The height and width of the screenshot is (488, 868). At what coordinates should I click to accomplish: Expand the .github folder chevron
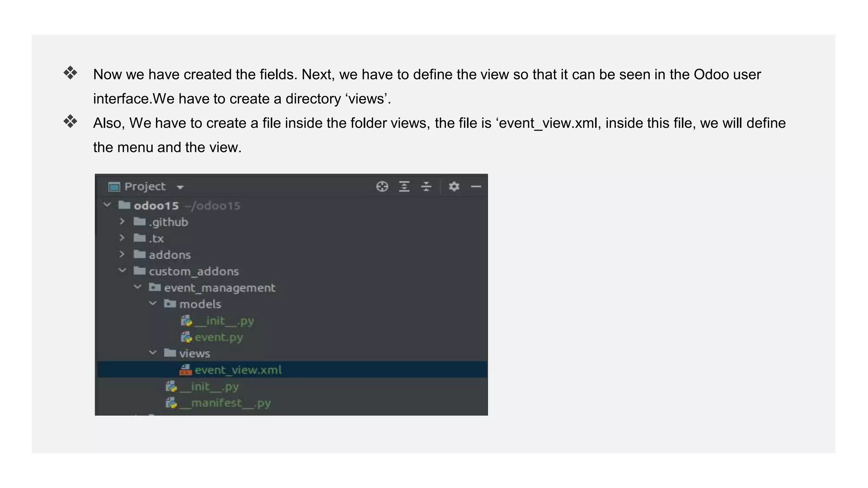pyautogui.click(x=122, y=222)
